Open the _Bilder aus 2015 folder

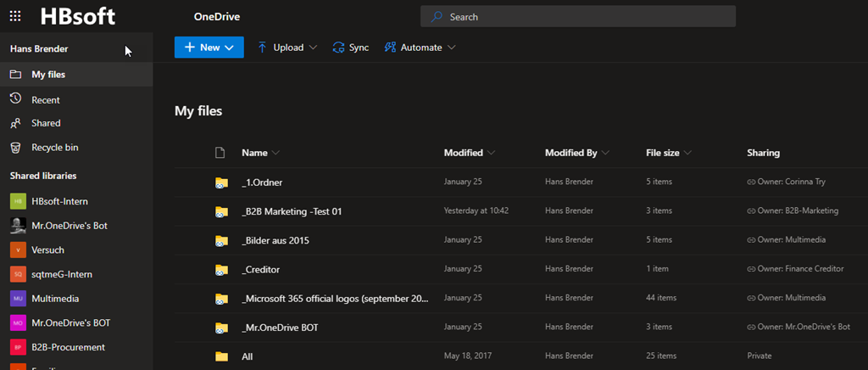[x=276, y=240]
